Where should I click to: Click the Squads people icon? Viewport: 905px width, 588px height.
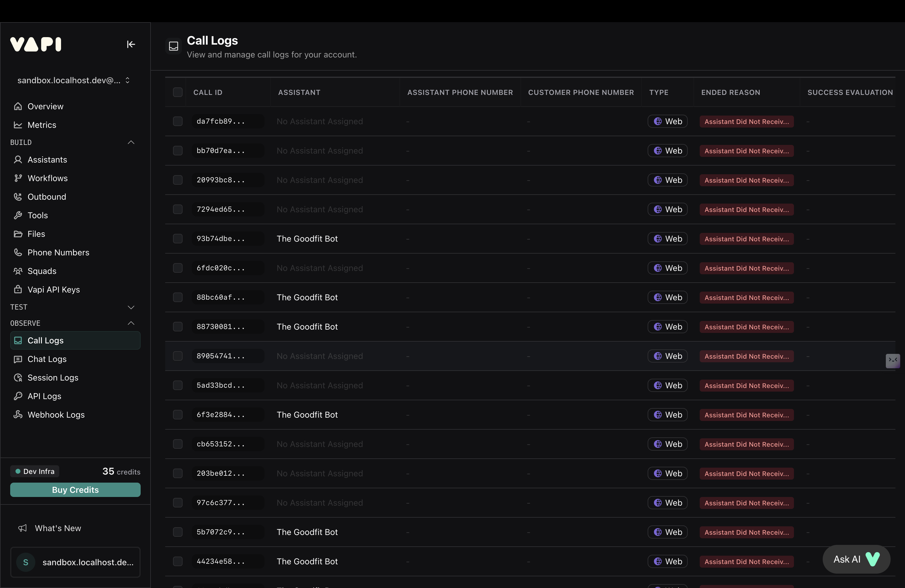coord(18,271)
